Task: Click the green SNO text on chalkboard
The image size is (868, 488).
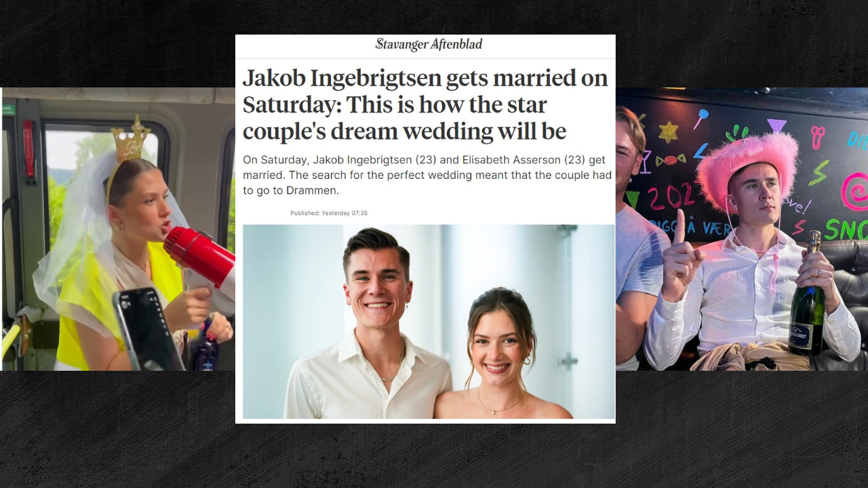Action: [x=846, y=230]
